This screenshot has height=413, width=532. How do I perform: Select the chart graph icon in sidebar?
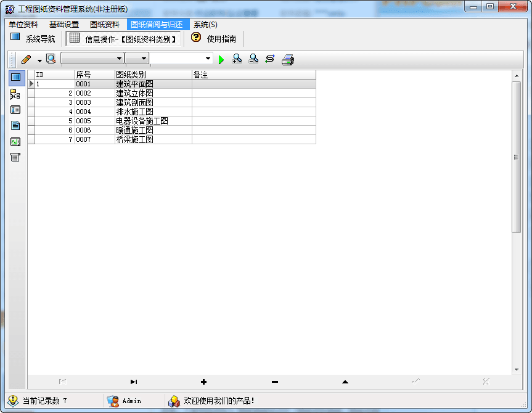15,142
